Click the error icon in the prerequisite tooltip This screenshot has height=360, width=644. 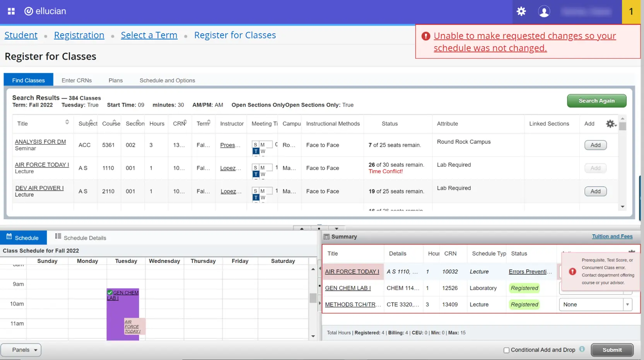coord(572,271)
